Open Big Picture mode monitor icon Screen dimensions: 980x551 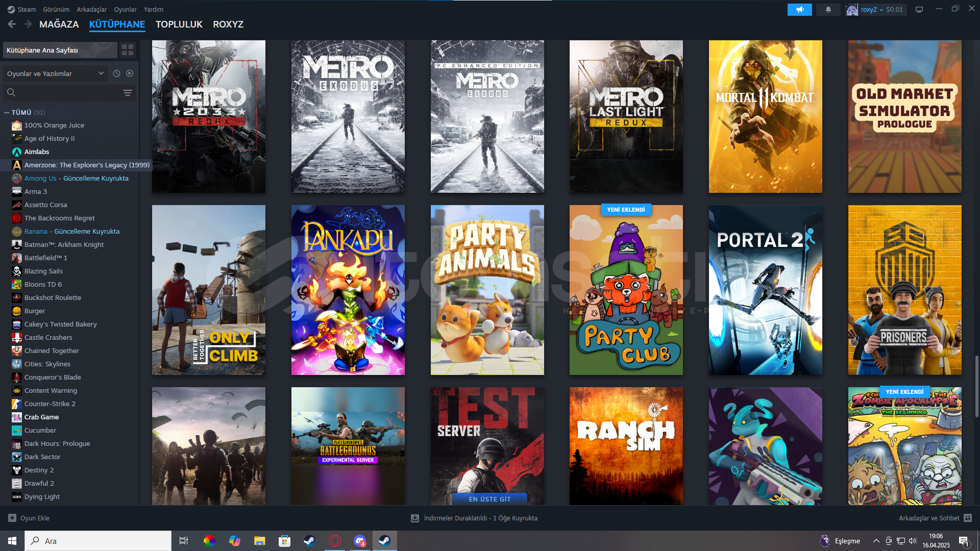[919, 10]
